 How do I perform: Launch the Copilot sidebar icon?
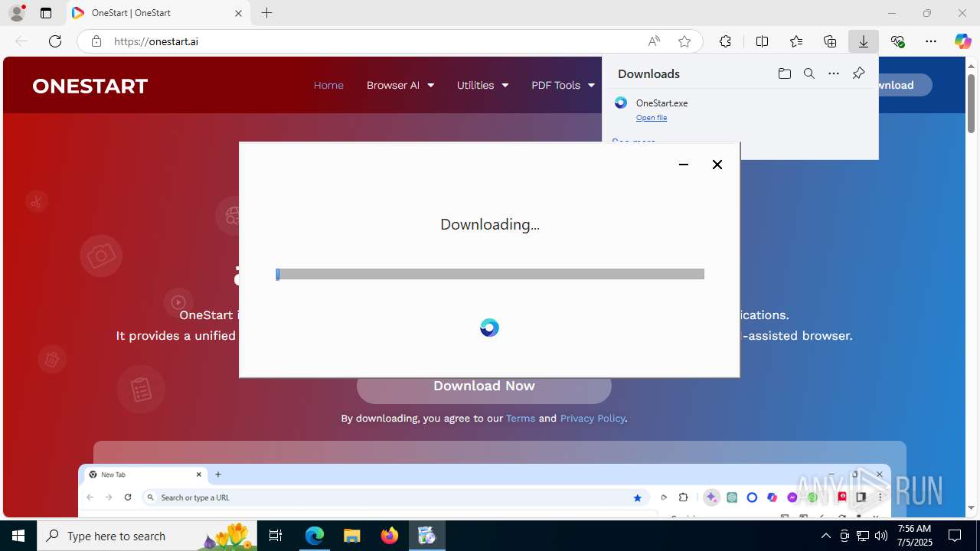pyautogui.click(x=962, y=41)
